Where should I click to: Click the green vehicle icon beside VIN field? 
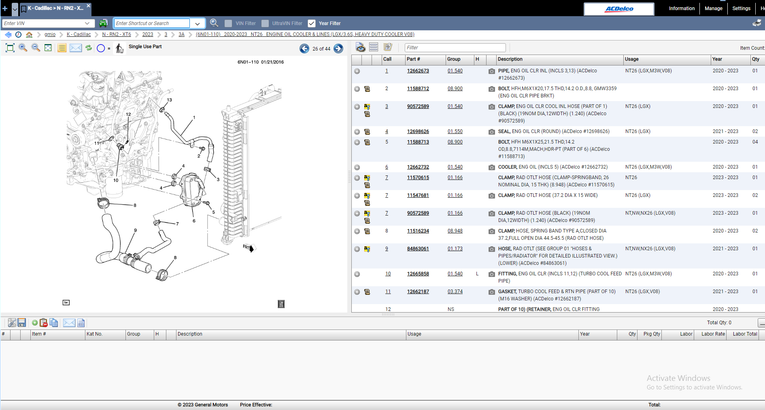point(103,23)
